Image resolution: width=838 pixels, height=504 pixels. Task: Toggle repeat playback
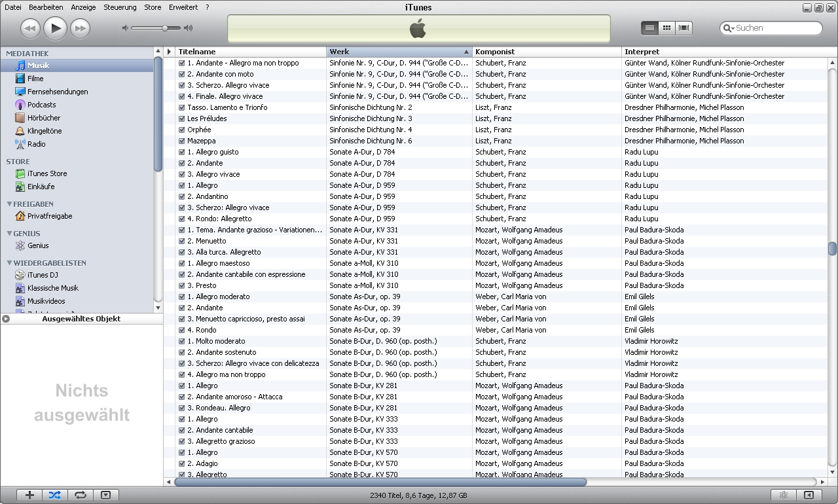[81, 495]
